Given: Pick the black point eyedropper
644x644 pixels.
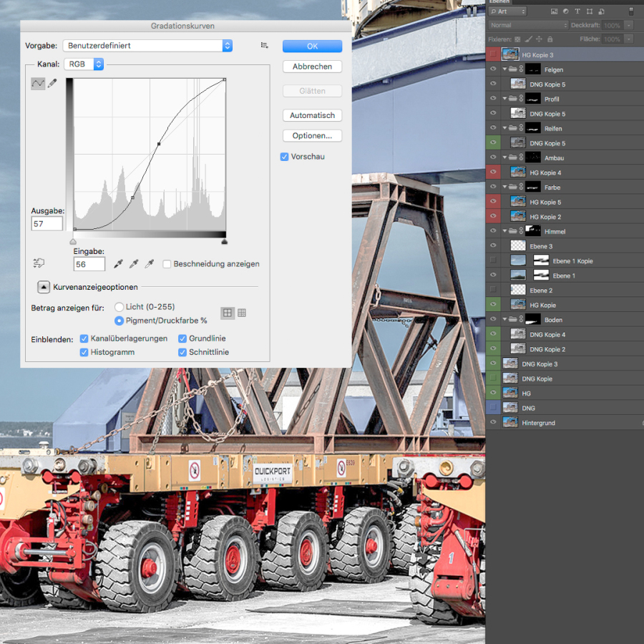Looking at the screenshot, I should point(118,264).
